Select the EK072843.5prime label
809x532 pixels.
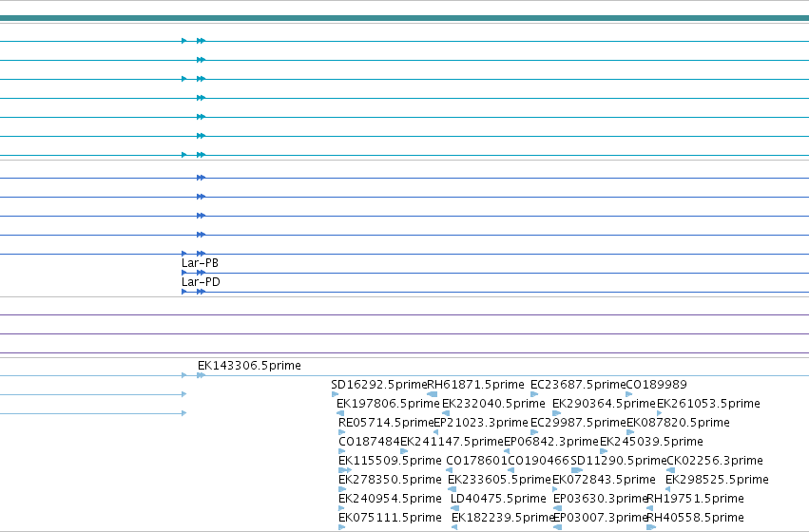click(x=604, y=480)
